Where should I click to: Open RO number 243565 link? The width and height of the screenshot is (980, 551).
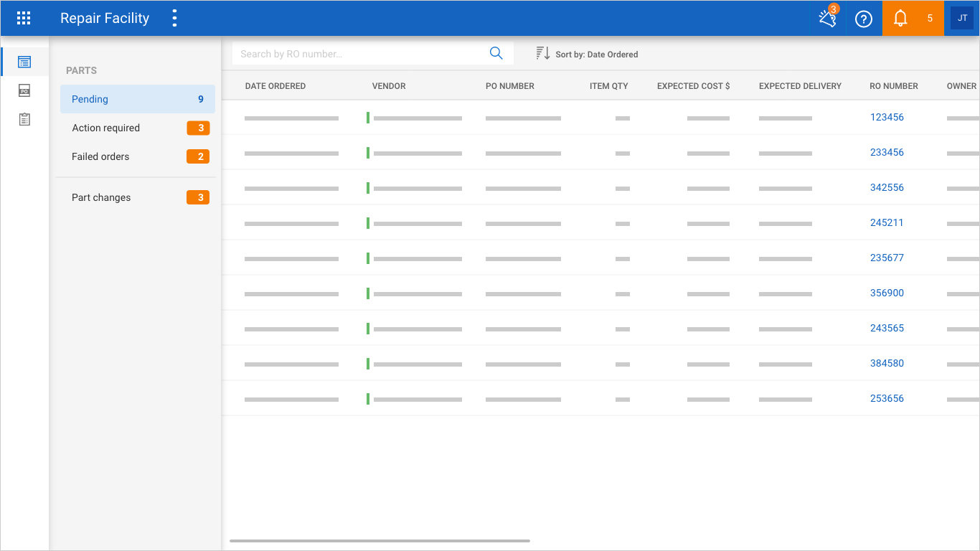(x=887, y=328)
